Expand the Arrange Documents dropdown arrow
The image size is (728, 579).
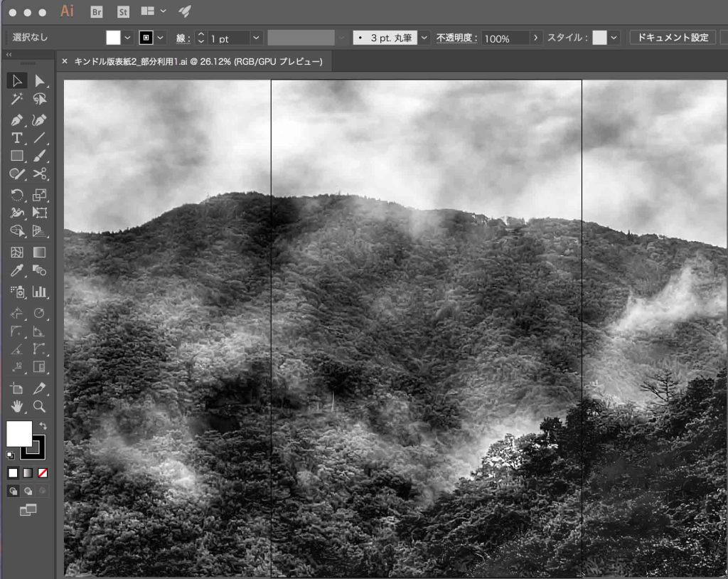coord(163,11)
